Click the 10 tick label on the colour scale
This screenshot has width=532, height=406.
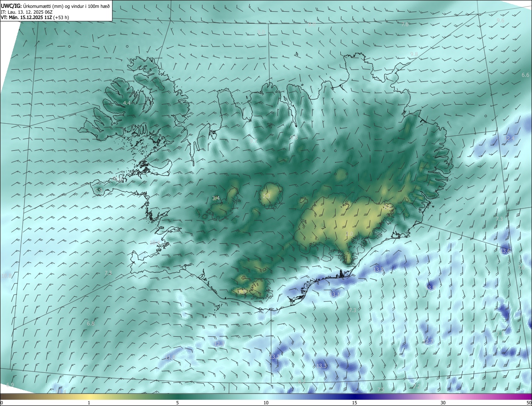pyautogui.click(x=266, y=403)
